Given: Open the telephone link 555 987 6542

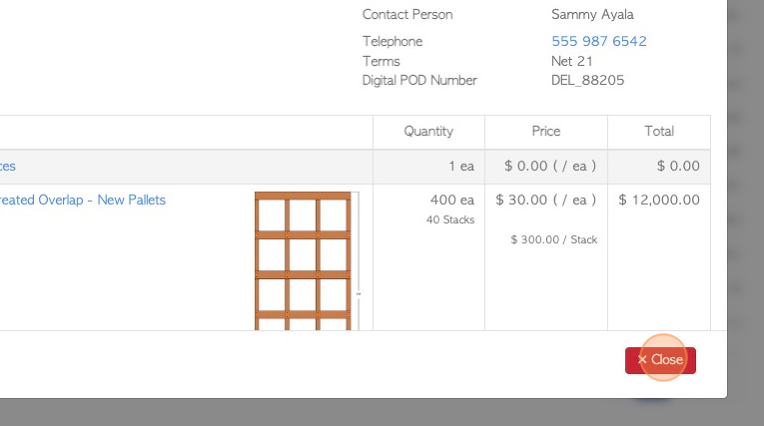Looking at the screenshot, I should pos(599,41).
